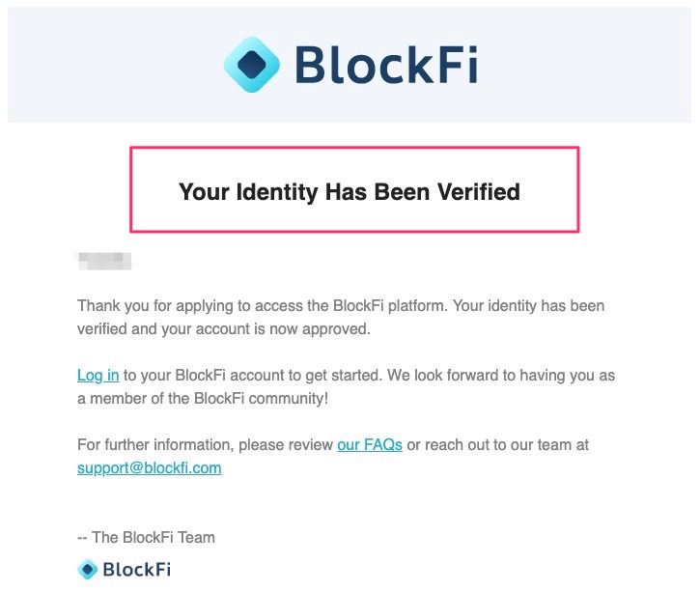Viewport: 700px width, 592px height.
Task: Click the BlockFi diamond logo icon in header
Action: coord(252,65)
